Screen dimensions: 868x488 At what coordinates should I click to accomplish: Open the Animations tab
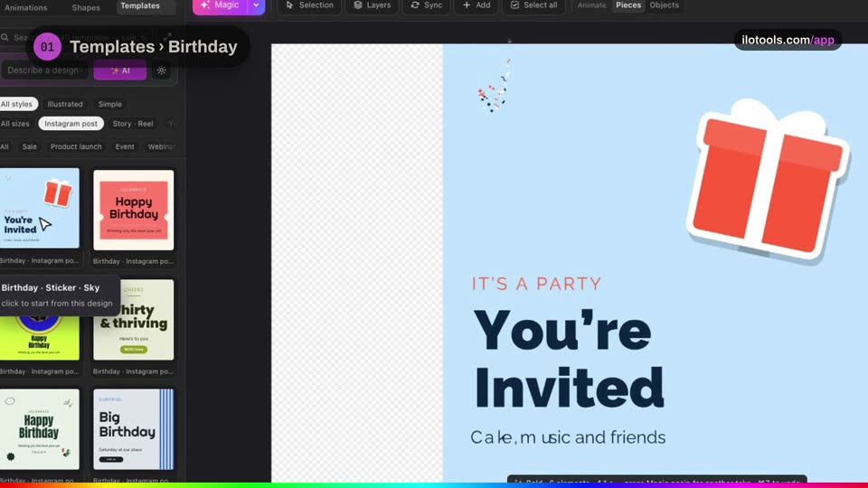(x=25, y=8)
